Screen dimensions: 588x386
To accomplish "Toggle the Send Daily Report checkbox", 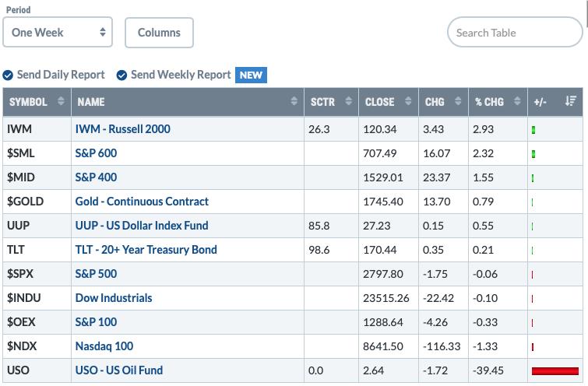I will coord(8,75).
